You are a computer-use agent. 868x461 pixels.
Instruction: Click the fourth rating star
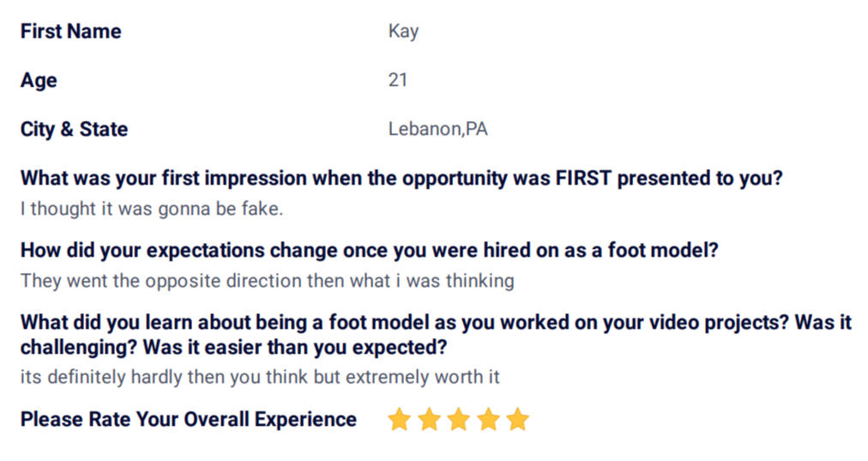tap(489, 420)
